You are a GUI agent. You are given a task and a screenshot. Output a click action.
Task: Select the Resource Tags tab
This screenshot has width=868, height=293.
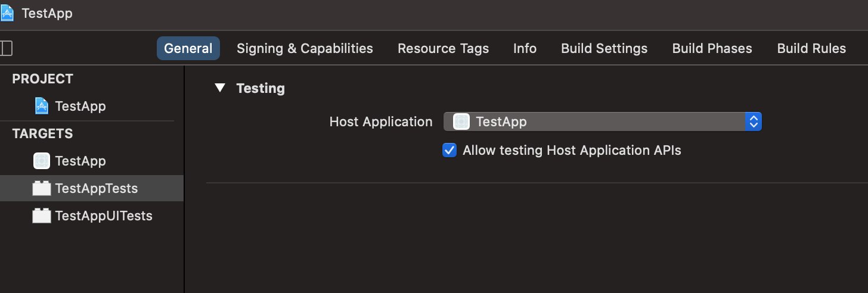click(x=443, y=49)
